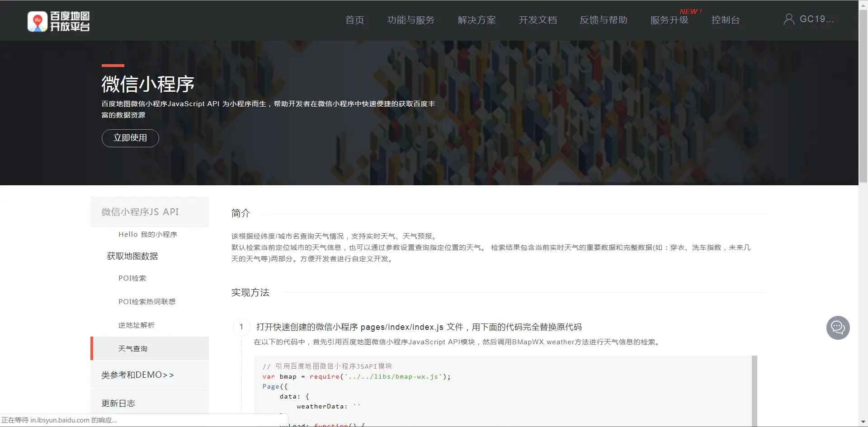This screenshot has height=427, width=868.
Task: Click the 简介 section heading
Action: [x=241, y=213]
